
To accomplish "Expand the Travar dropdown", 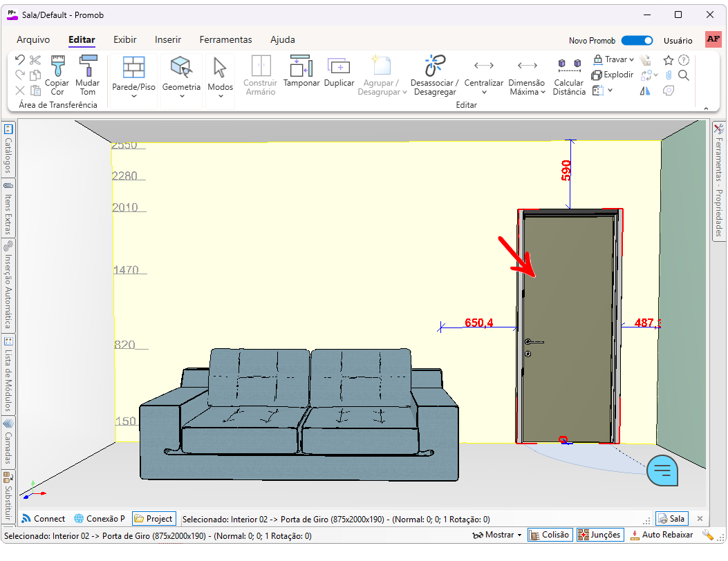I will click(614, 59).
